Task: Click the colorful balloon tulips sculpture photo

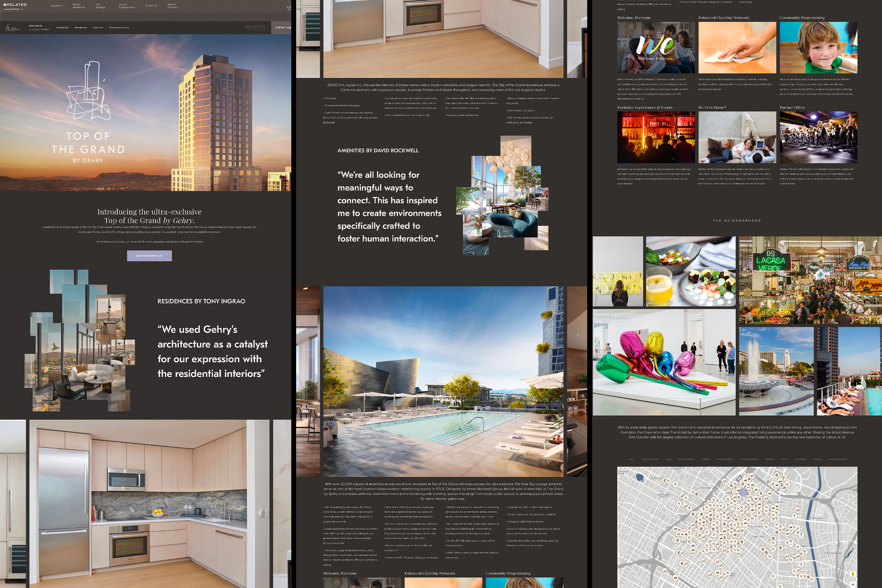Action: 664,362
